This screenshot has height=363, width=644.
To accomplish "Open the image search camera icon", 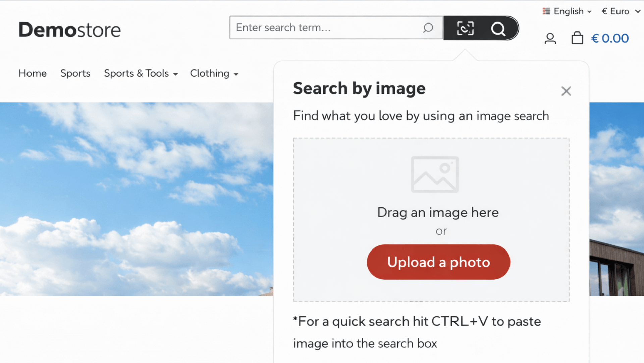I will pos(465,28).
